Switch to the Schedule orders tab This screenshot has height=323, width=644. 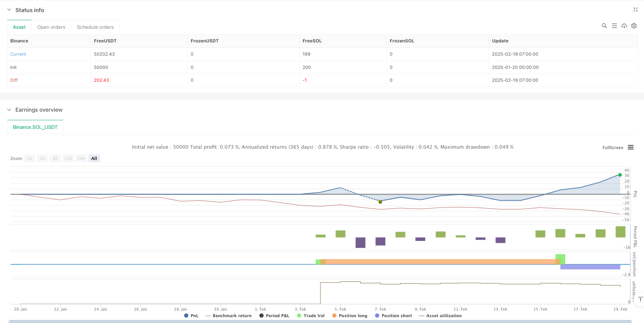click(x=95, y=27)
